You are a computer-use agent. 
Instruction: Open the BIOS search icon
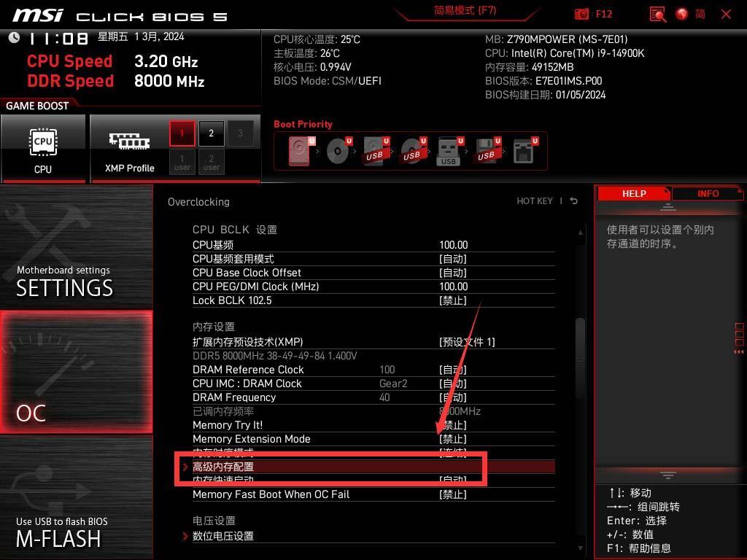(x=658, y=14)
